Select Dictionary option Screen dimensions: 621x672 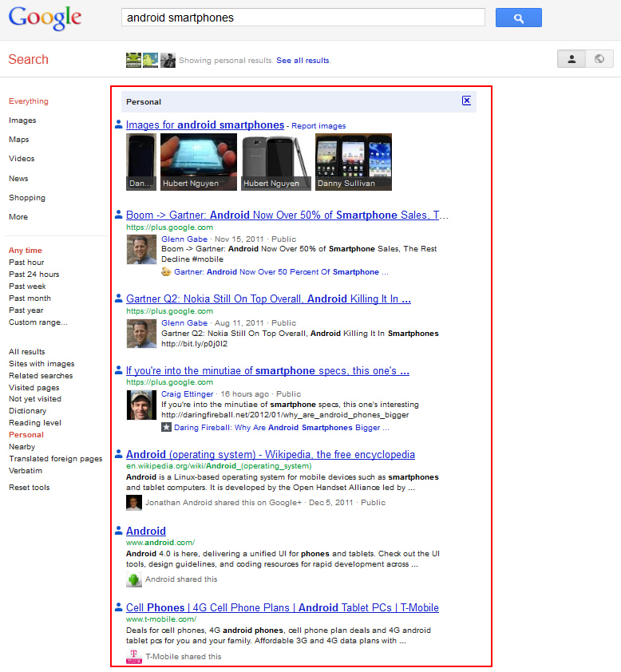[x=27, y=411]
